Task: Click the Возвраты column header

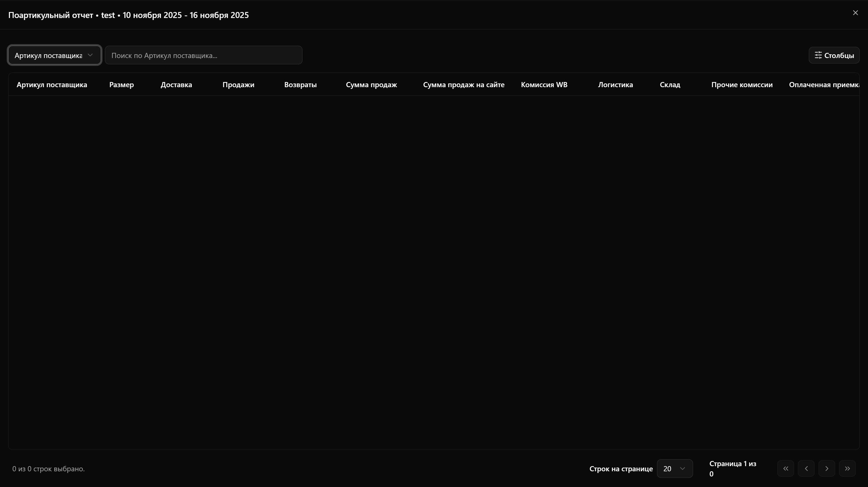Action: 300,85
